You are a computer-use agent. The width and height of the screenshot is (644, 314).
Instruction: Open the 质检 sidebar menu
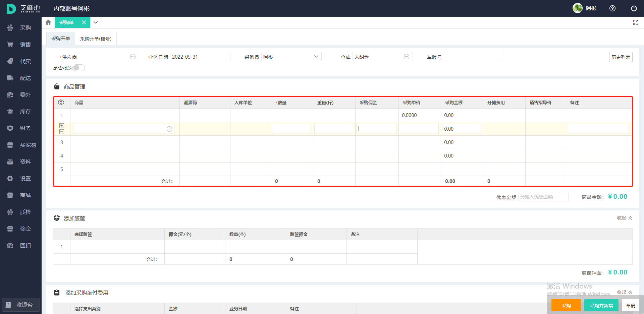pos(21,212)
